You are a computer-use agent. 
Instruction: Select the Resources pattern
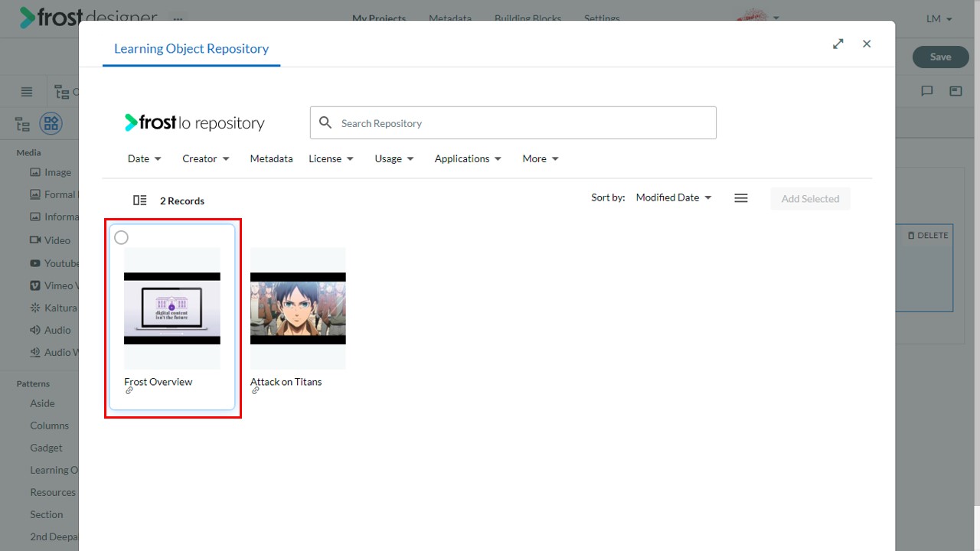click(x=53, y=492)
